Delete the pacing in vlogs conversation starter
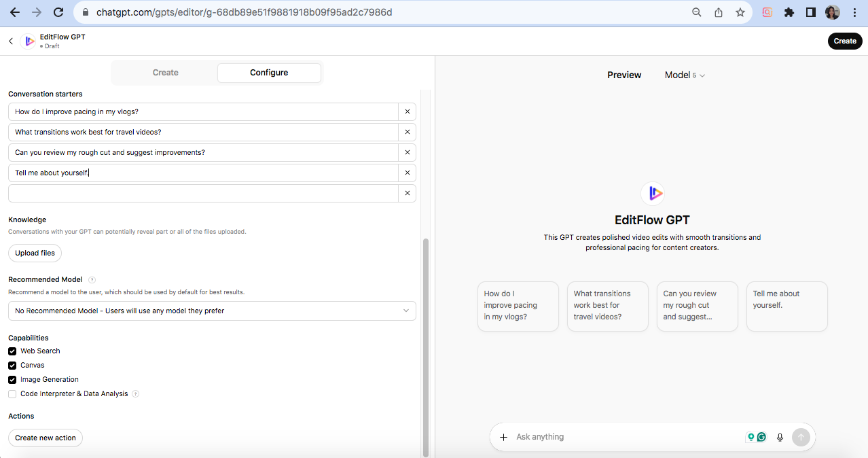 (407, 111)
